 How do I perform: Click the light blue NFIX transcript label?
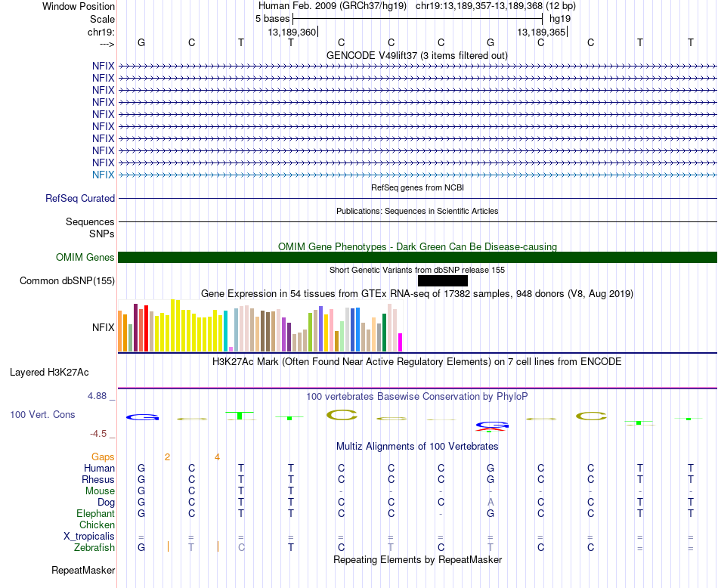103,175
